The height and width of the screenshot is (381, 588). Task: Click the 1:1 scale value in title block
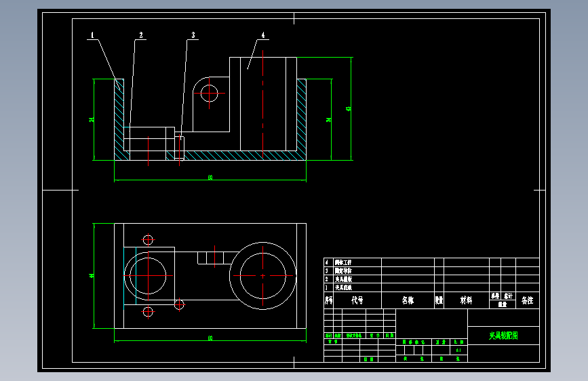[458, 350]
